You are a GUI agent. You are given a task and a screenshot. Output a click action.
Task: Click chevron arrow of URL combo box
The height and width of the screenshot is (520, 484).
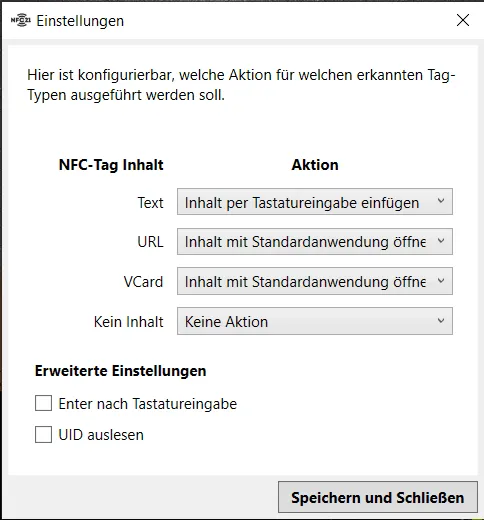(441, 241)
